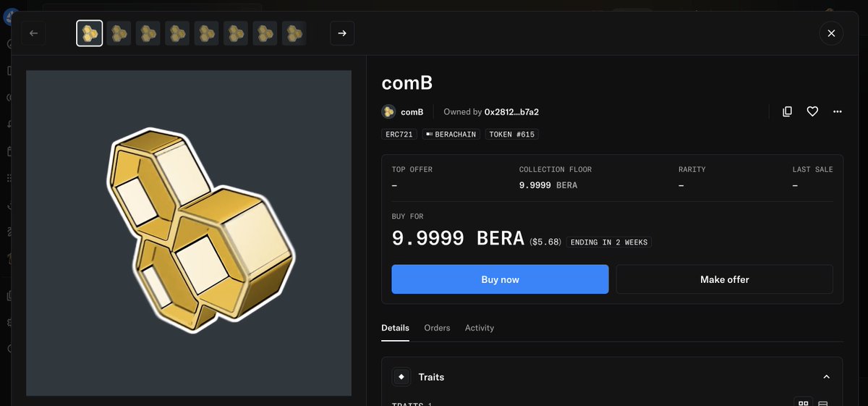View owner 0x2812...b7a2 profile
This screenshot has height=406, width=868.
coord(511,112)
